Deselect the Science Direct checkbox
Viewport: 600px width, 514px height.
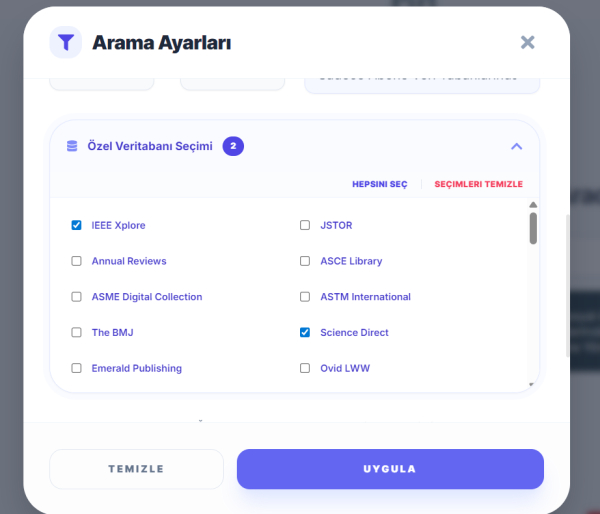pyautogui.click(x=305, y=332)
